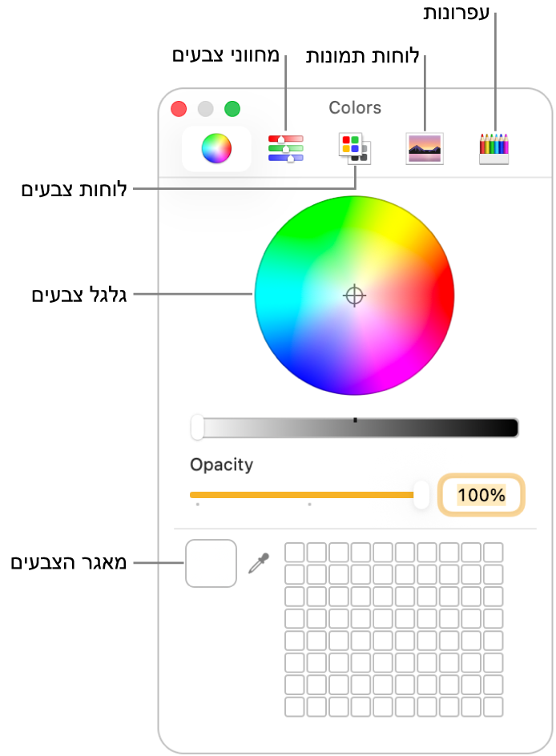Open the pencils color pane
Image resolution: width=556 pixels, height=756 pixels.
point(494,148)
